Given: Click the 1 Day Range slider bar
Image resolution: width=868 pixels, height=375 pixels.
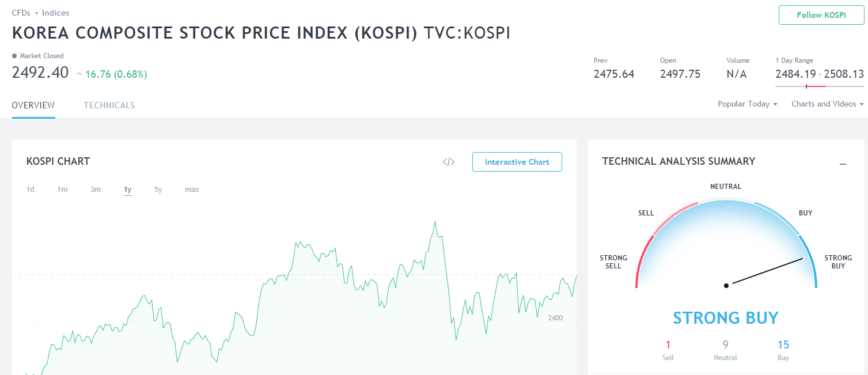Looking at the screenshot, I should (819, 86).
